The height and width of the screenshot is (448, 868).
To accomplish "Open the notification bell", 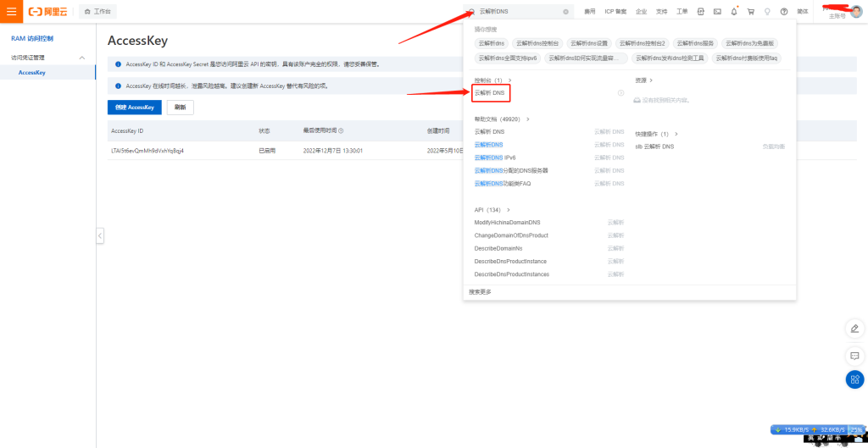I will (734, 11).
